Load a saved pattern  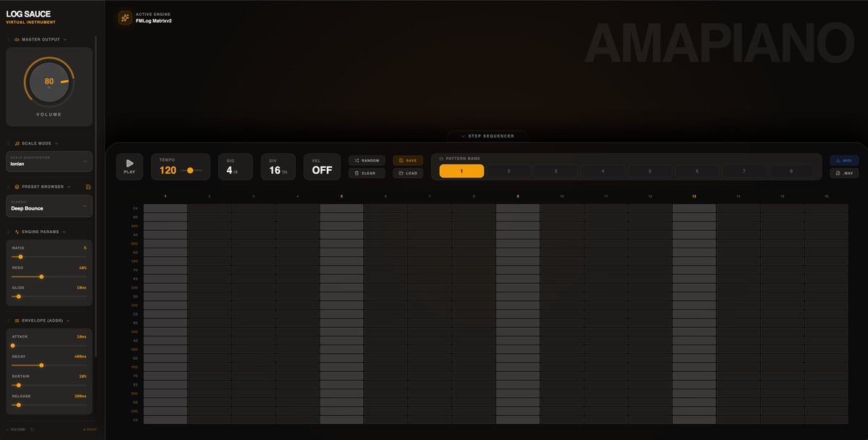tap(408, 173)
